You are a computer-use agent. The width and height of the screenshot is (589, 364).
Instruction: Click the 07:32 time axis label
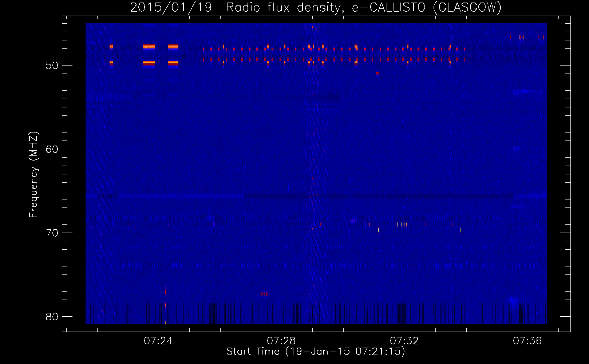pos(404,341)
